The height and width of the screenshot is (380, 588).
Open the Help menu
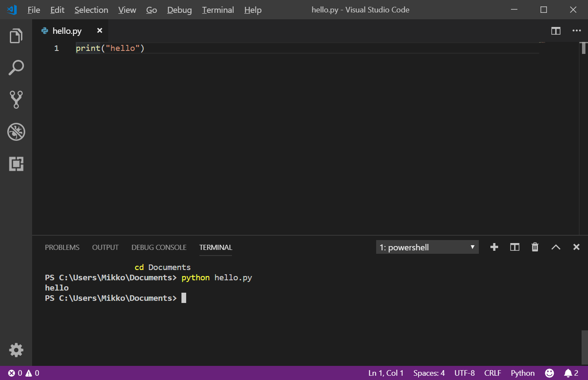coord(253,10)
